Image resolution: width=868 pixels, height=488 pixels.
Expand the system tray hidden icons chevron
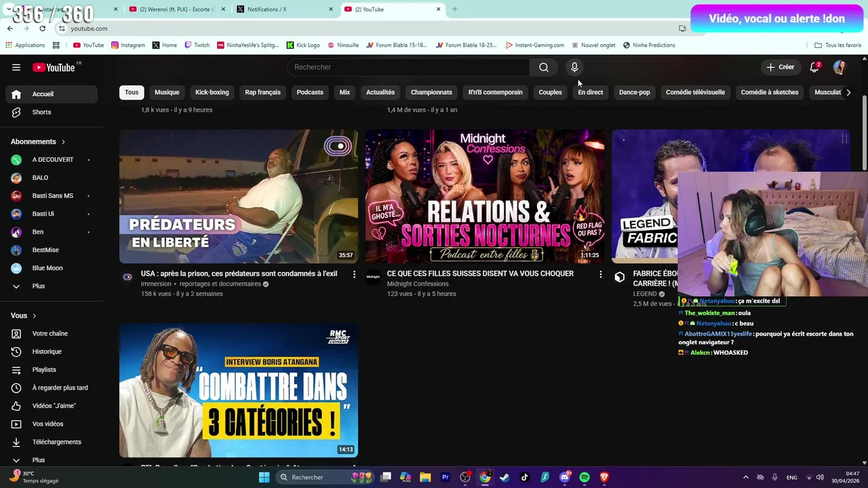pos(745,477)
